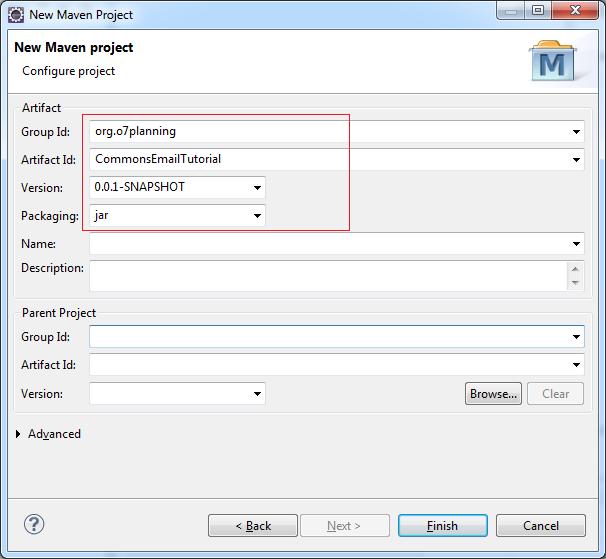The image size is (606, 559).
Task: Click the help question mark icon
Action: click(34, 524)
